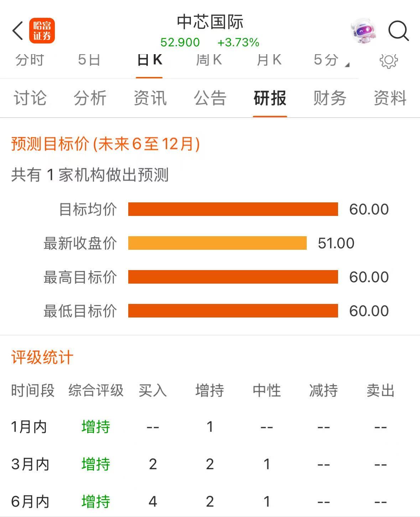Select the 月K chart tab
Image resolution: width=420 pixels, height=517 pixels.
269,60
